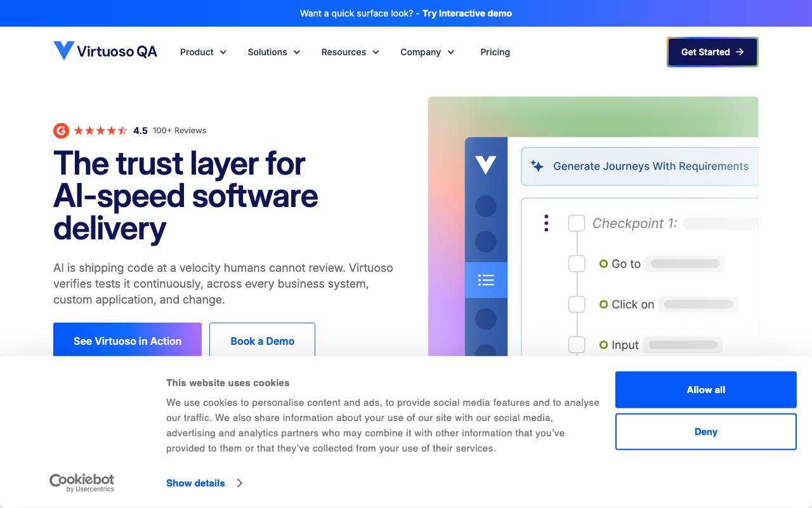Click the 4.5 rating value
Screen dimensions: 812x508
tap(140, 131)
